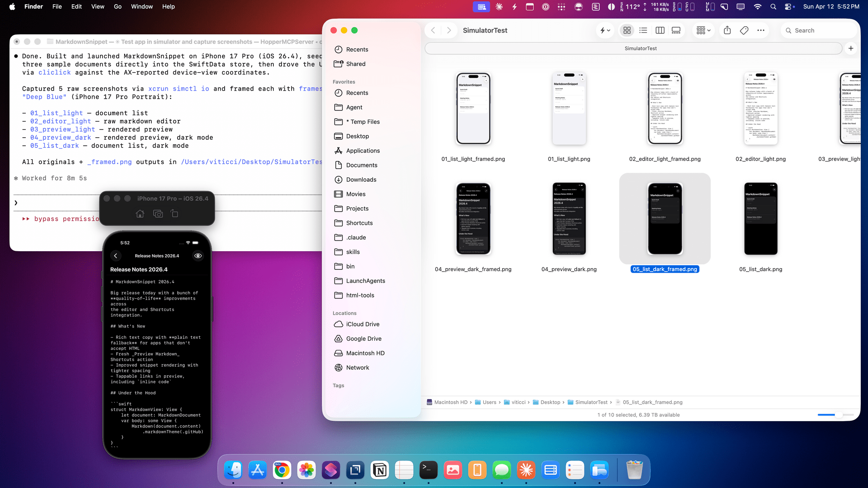Toggle icon view in the Finder toolbar

point(627,30)
